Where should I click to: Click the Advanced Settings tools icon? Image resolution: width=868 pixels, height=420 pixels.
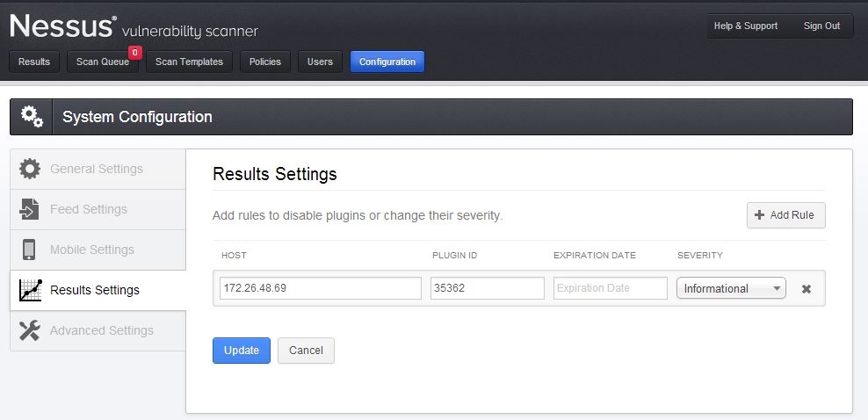point(30,330)
